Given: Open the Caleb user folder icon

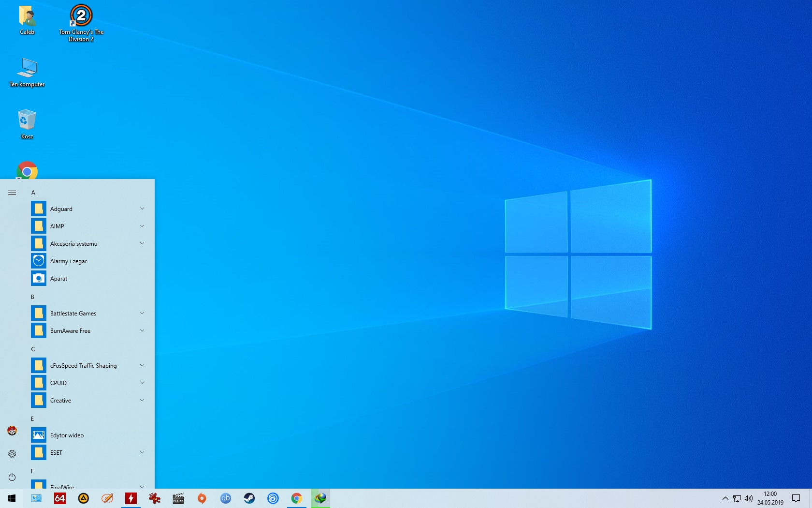Looking at the screenshot, I should tap(27, 20).
